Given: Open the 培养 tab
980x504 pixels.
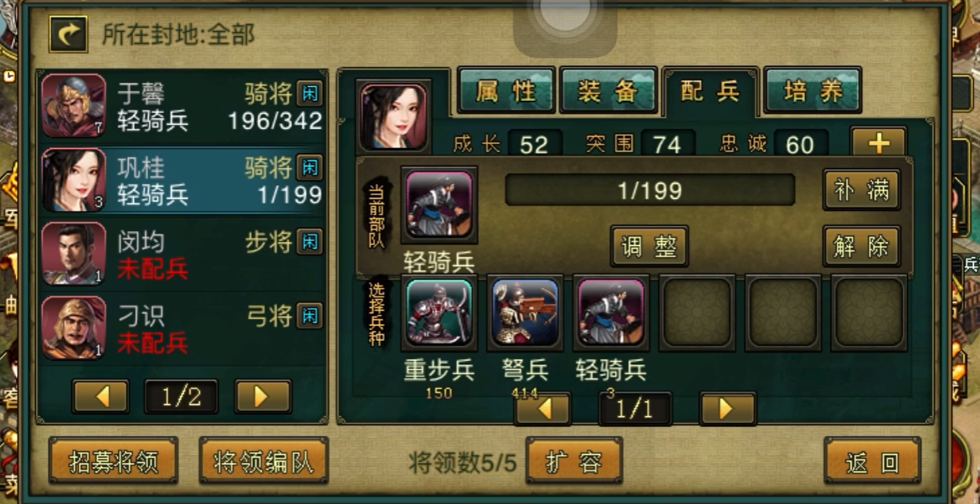Looking at the screenshot, I should (x=813, y=90).
